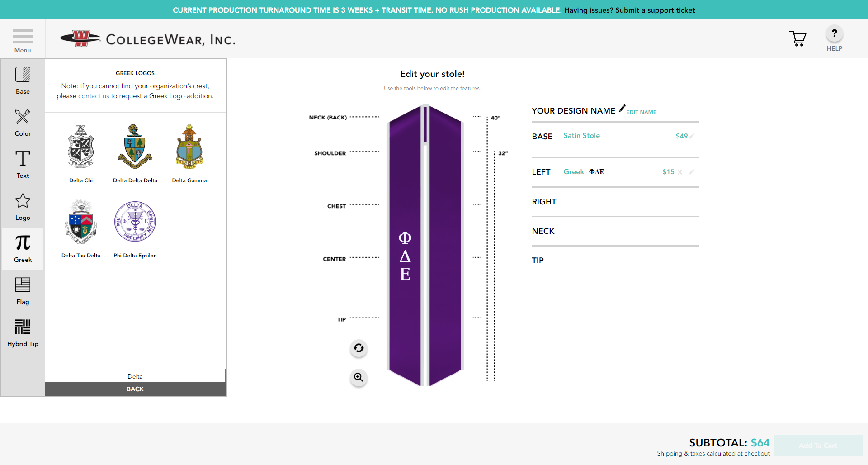The image size is (868, 465).
Task: Click EDIT NAME link
Action: [x=641, y=112]
